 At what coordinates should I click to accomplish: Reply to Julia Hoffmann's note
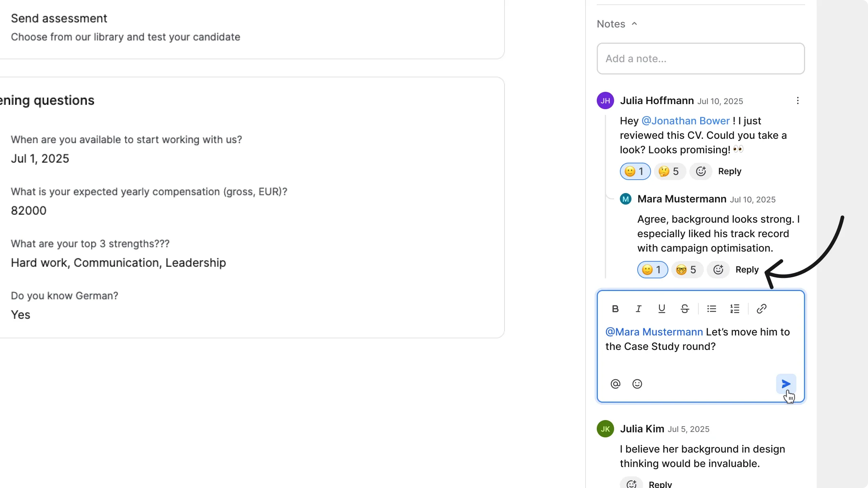pyautogui.click(x=729, y=171)
